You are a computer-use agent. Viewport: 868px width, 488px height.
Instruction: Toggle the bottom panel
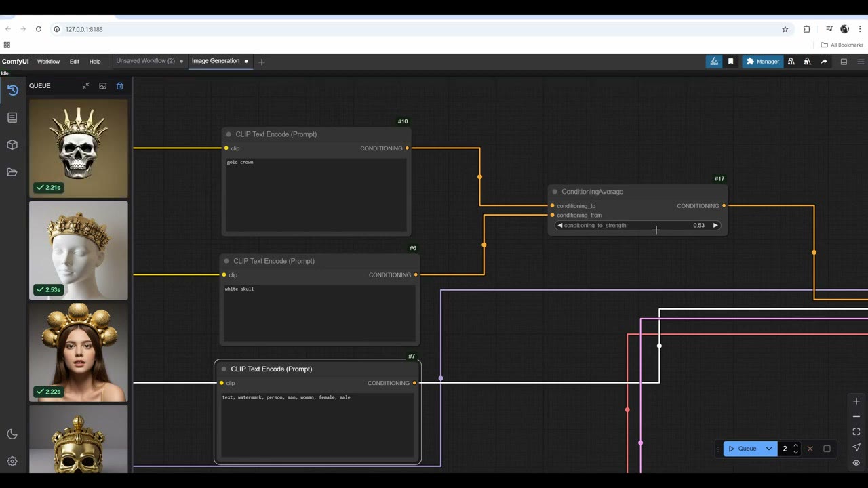point(844,62)
